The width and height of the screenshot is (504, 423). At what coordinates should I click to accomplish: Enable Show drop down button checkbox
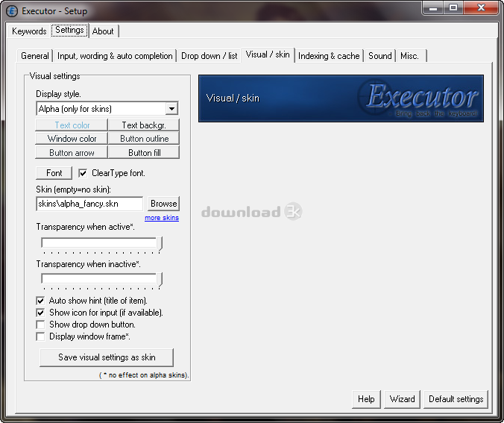coord(40,325)
